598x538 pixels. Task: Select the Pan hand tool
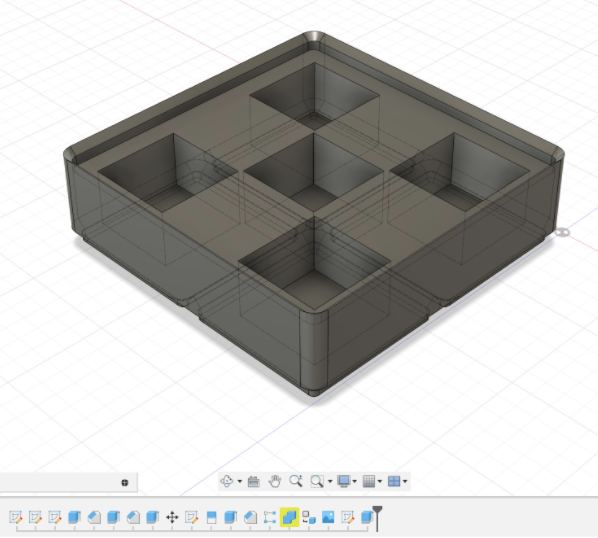point(275,481)
